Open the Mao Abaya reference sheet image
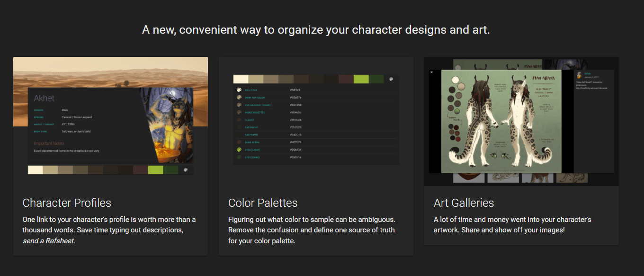The image size is (644, 276). tap(501, 121)
